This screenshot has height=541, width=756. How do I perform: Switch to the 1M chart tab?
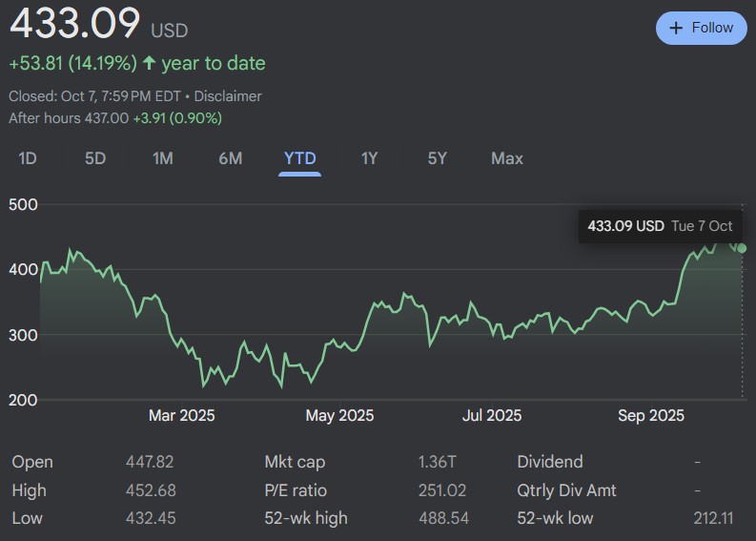tap(163, 158)
